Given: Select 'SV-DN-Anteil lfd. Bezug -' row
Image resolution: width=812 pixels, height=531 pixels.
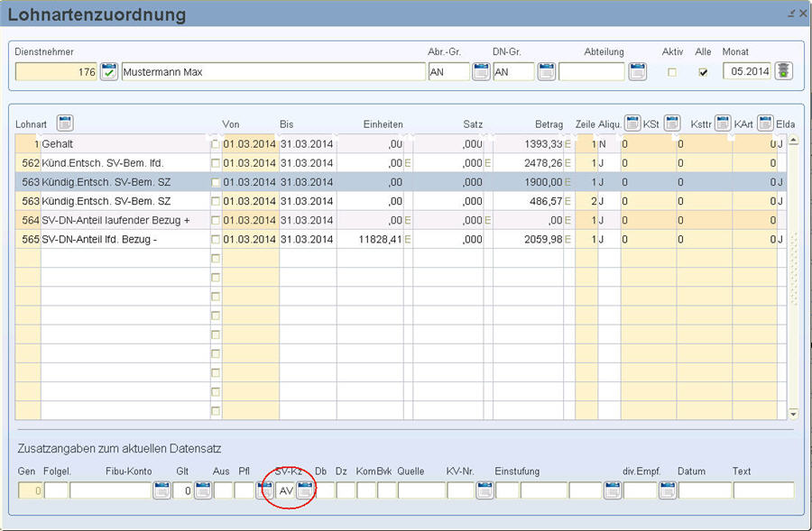Looking at the screenshot, I should (401, 240).
